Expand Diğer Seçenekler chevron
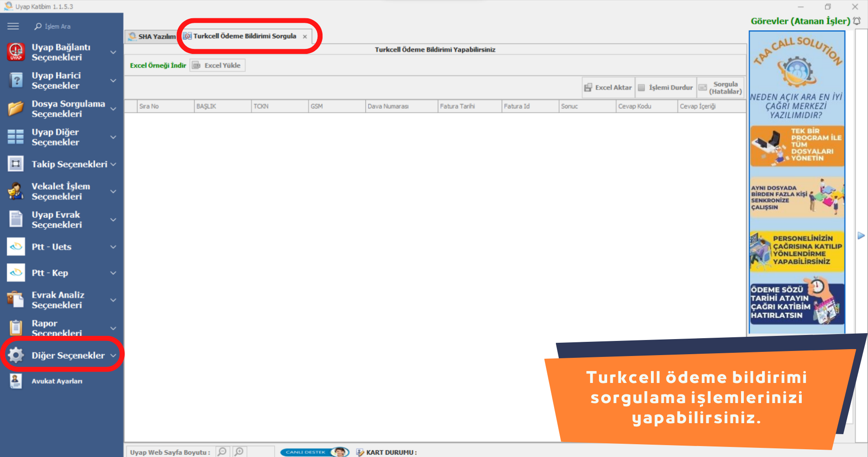 113,355
